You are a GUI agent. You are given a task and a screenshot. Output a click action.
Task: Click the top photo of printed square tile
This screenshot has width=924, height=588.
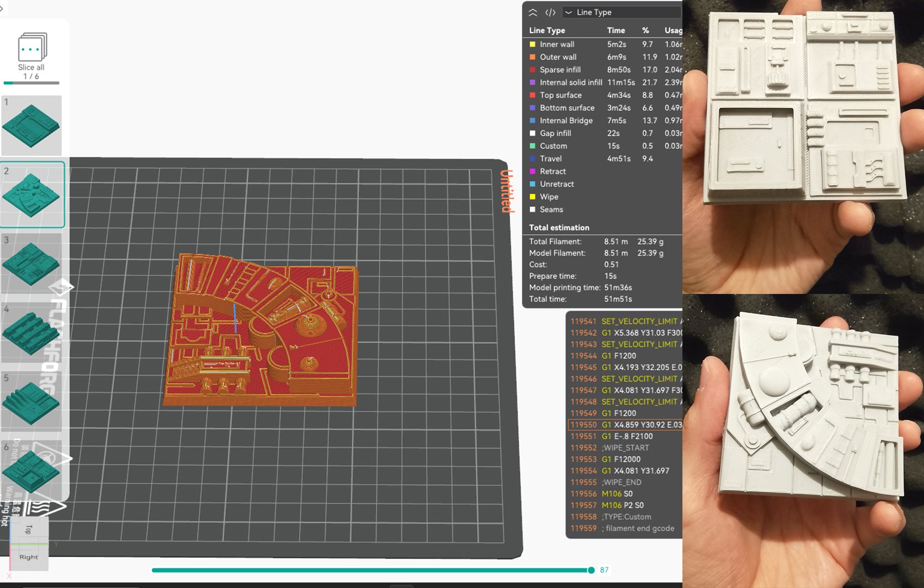coord(803,147)
